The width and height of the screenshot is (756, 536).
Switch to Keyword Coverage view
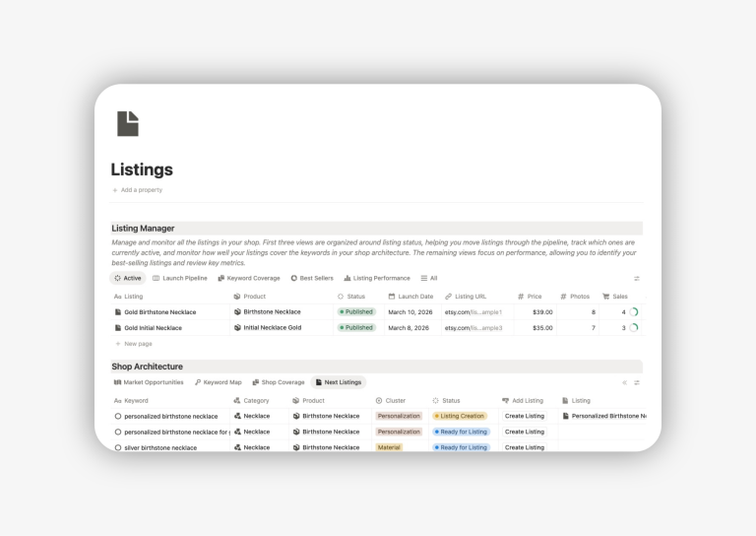pyautogui.click(x=249, y=279)
